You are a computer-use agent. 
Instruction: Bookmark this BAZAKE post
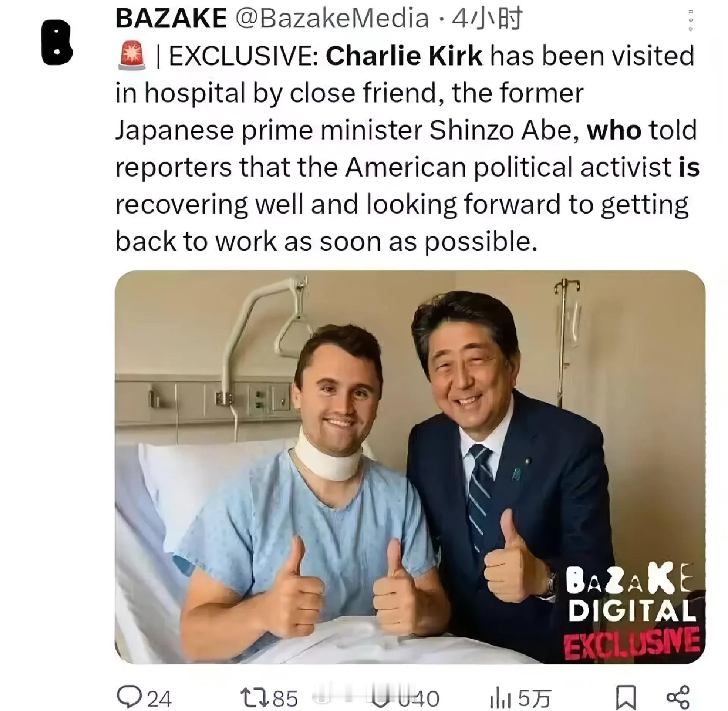(x=625, y=698)
